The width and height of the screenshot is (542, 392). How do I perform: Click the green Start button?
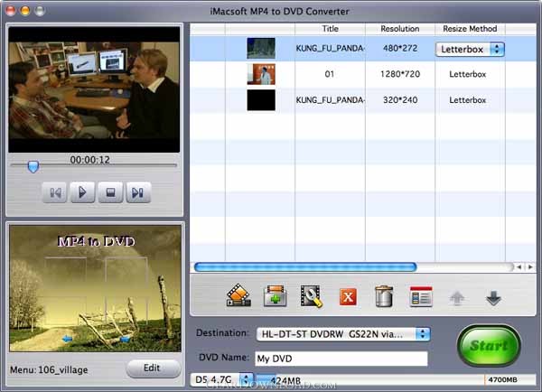[489, 345]
